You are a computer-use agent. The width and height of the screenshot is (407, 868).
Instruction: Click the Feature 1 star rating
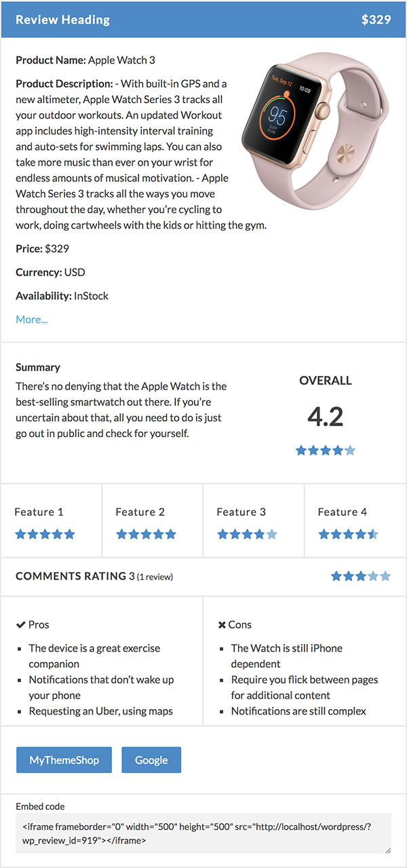coord(45,534)
